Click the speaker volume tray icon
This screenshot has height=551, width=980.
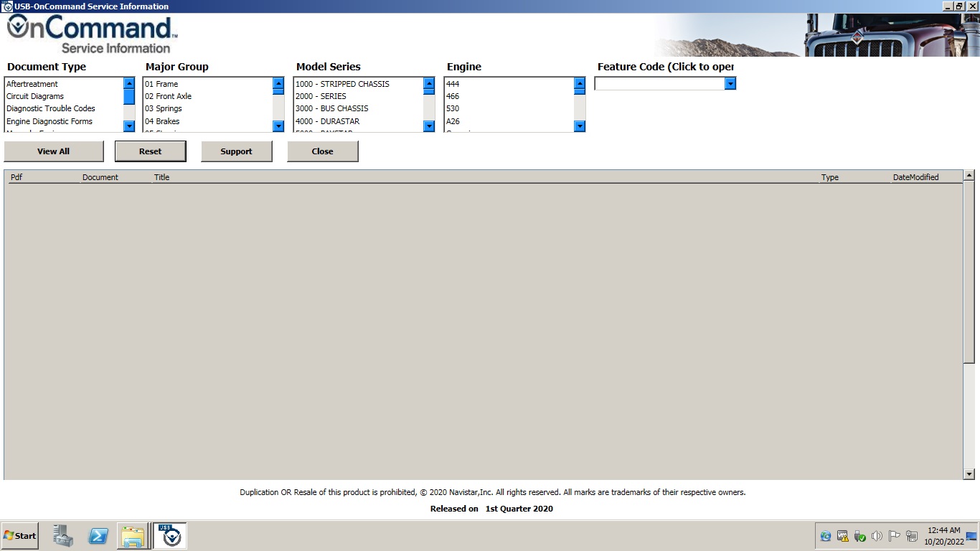click(x=877, y=536)
